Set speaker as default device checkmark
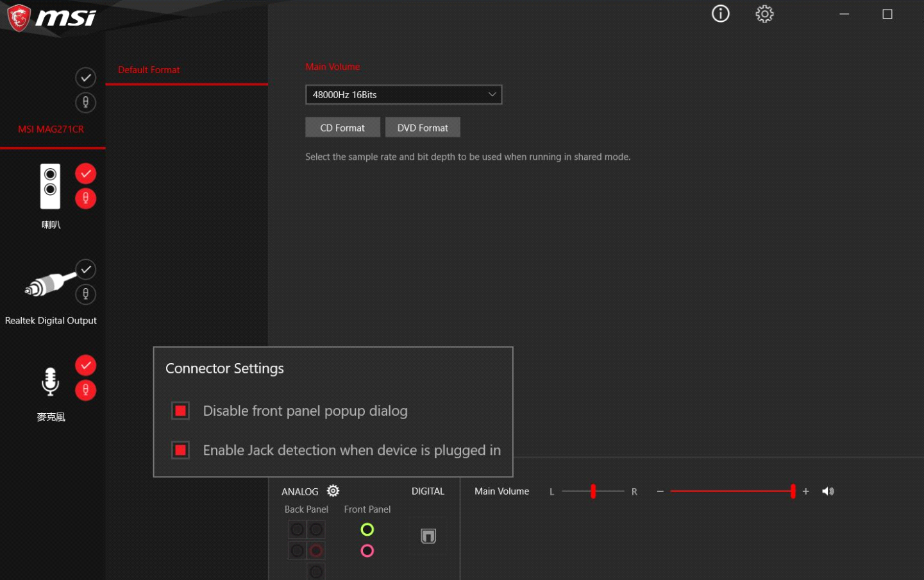The height and width of the screenshot is (580, 924). 85,174
